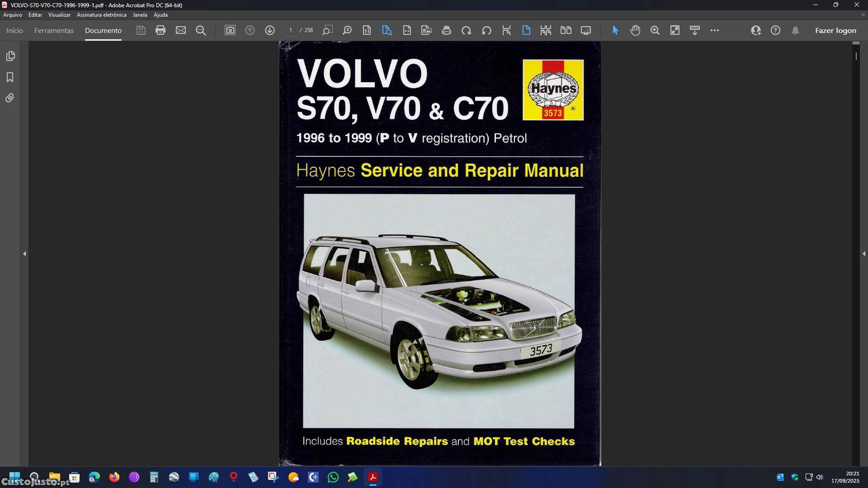Take a snapshot with camera tool
The image size is (868, 488).
click(230, 31)
